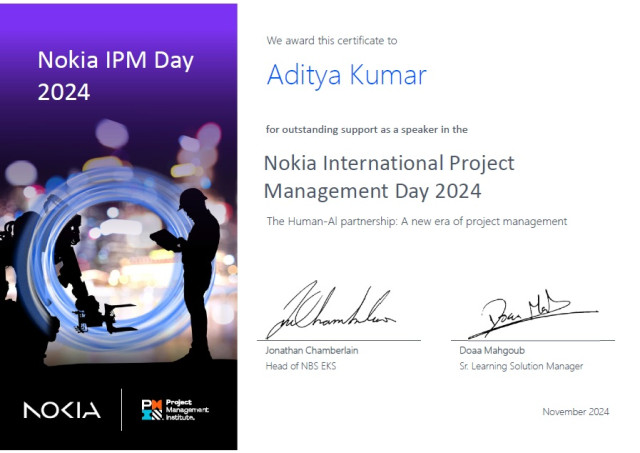Click the "November 2024" date
640x453 pixels.
pos(576,411)
